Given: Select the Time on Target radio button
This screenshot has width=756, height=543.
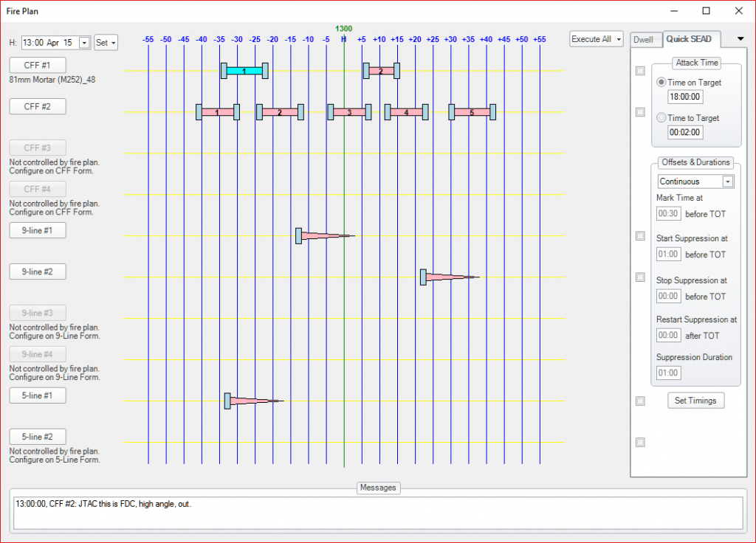Looking at the screenshot, I should tap(661, 83).
